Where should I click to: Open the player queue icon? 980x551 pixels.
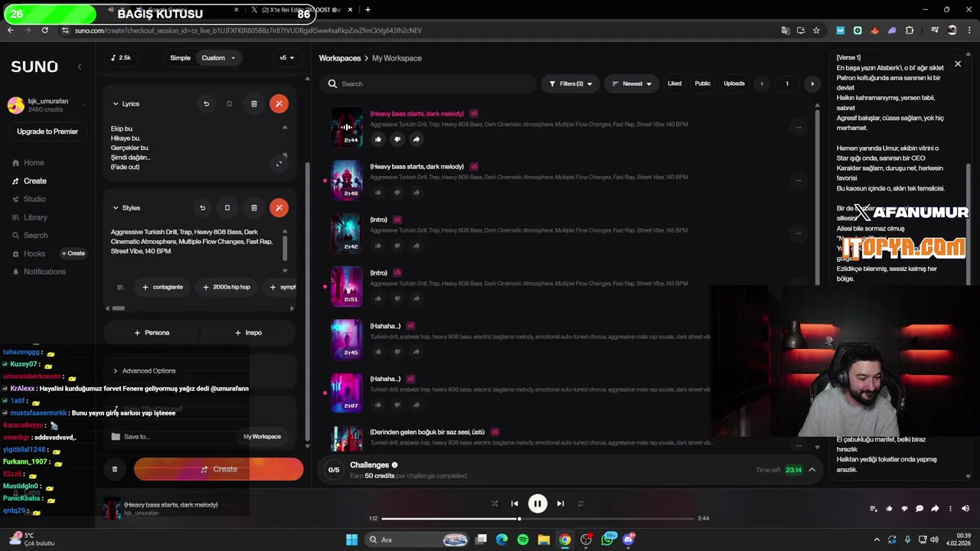point(874,509)
